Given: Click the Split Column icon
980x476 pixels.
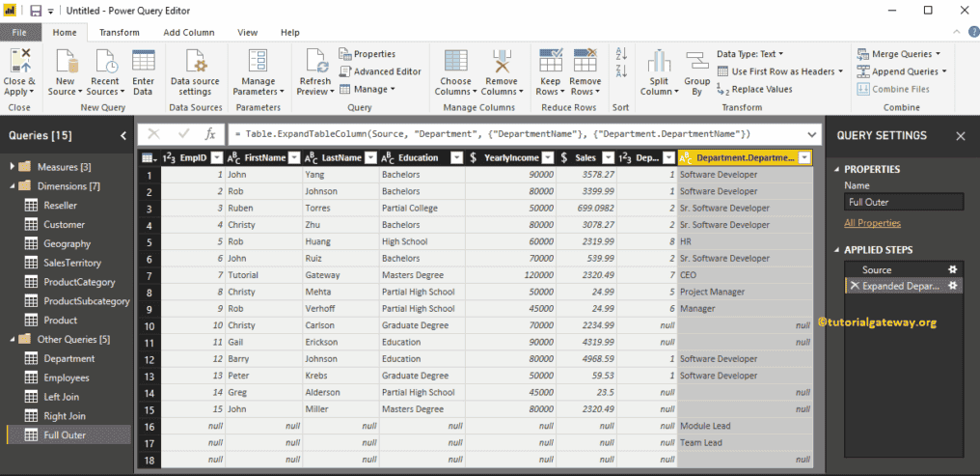Looking at the screenshot, I should point(659,61).
